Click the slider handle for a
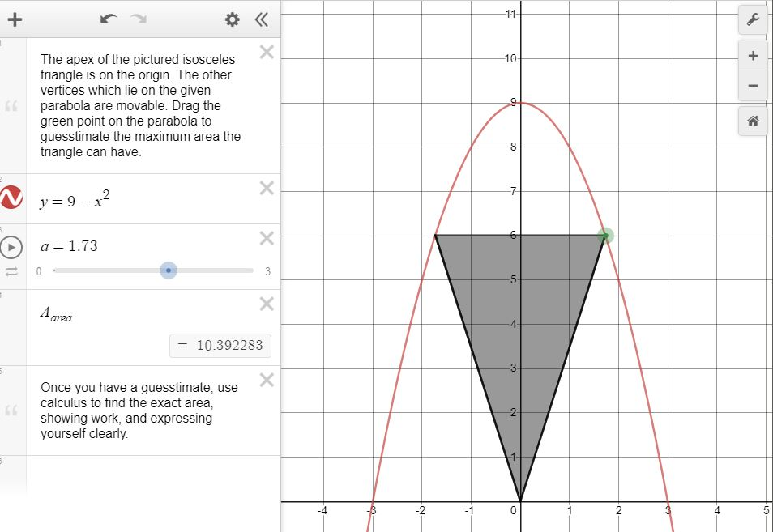Viewport: 773px width, 532px height. (169, 270)
